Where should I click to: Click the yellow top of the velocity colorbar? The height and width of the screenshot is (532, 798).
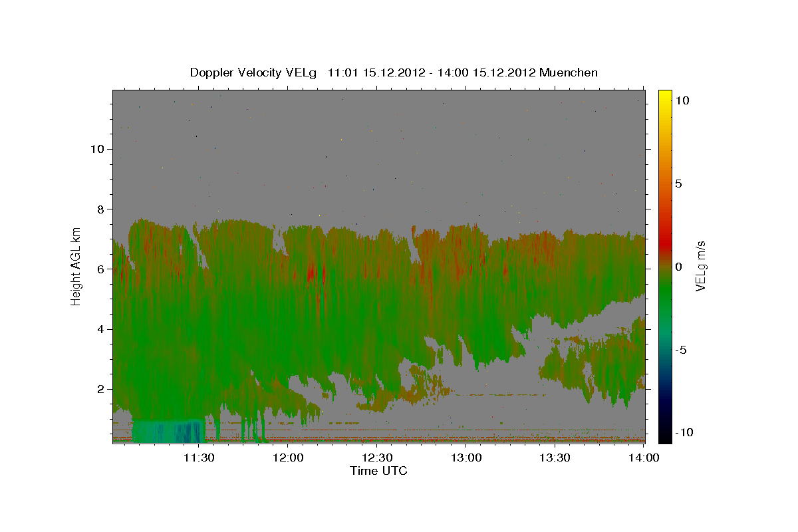coord(664,98)
